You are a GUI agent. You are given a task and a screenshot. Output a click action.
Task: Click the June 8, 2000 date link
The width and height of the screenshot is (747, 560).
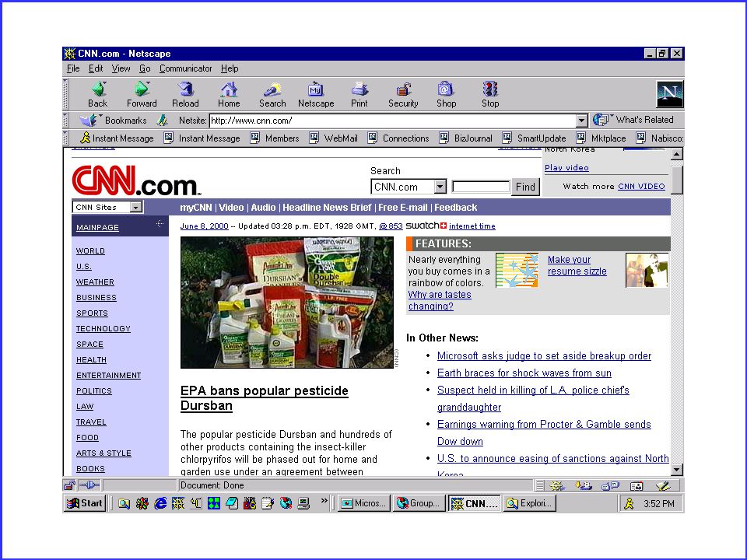coord(205,226)
